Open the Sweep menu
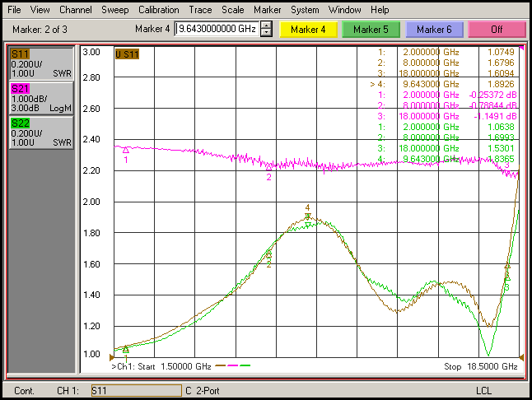This screenshot has width=532, height=400. click(x=115, y=10)
